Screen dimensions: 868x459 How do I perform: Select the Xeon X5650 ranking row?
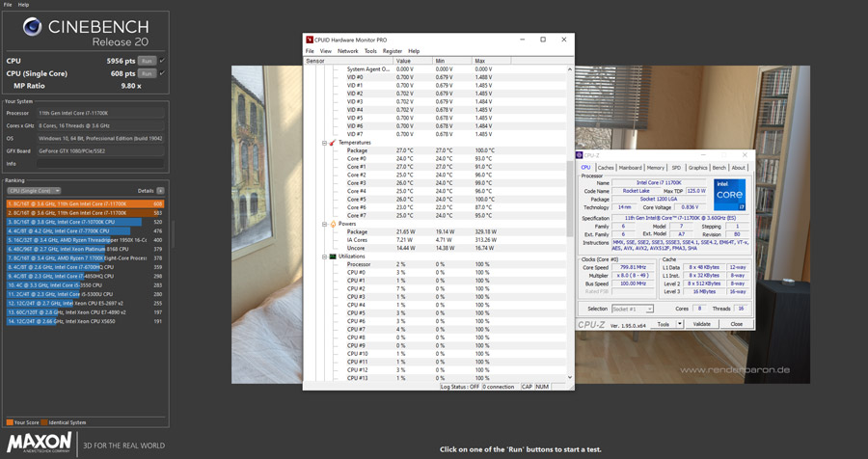tap(85, 321)
